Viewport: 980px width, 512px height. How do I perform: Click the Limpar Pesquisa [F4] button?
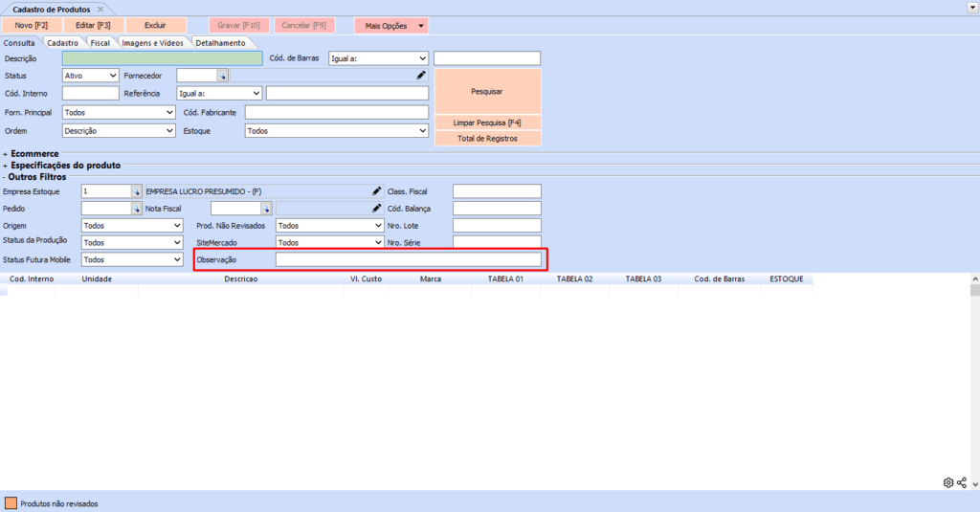(x=487, y=122)
